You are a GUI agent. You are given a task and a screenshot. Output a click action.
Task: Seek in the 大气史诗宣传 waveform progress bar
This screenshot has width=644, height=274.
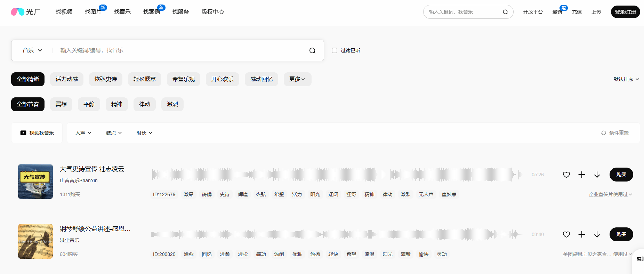tap(337, 175)
